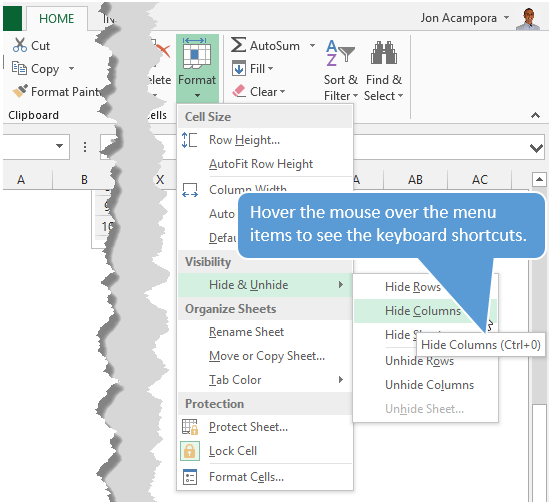Open the Jon Acampora account dropdown

pyautogui.click(x=506, y=18)
